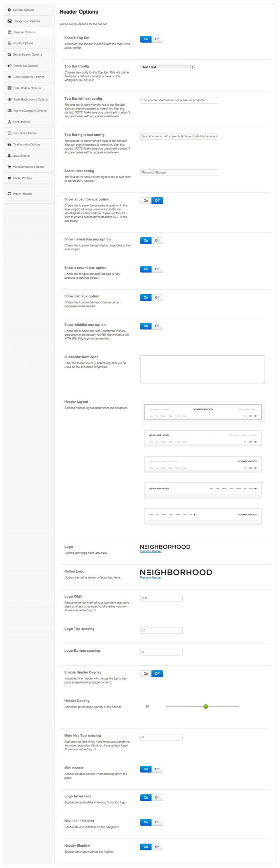Click the Promo Bar Options megaphone icon

click(x=9, y=66)
